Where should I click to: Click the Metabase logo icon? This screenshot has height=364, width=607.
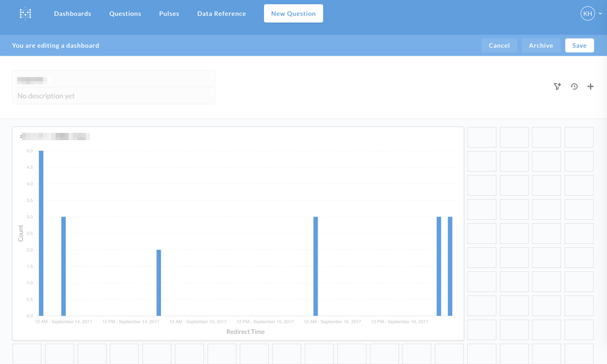pyautogui.click(x=25, y=13)
